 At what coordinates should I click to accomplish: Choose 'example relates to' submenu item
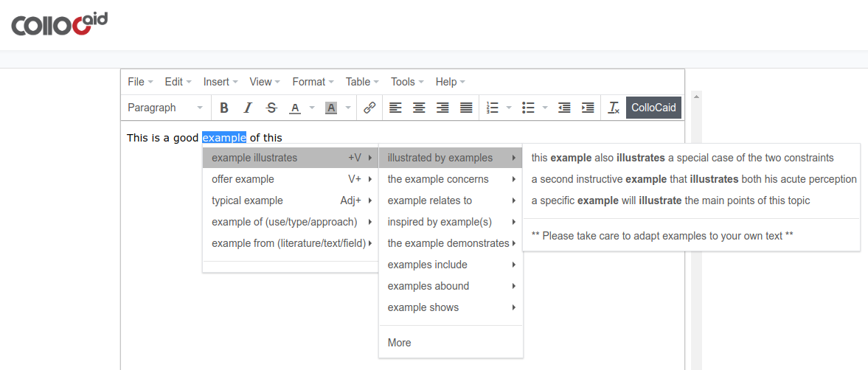[x=451, y=200]
